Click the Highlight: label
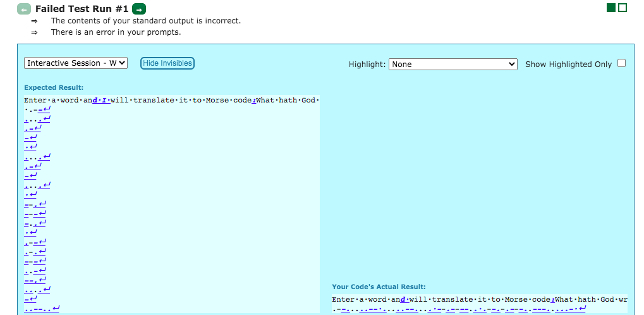Screen dimensions: 644x315 click(367, 64)
